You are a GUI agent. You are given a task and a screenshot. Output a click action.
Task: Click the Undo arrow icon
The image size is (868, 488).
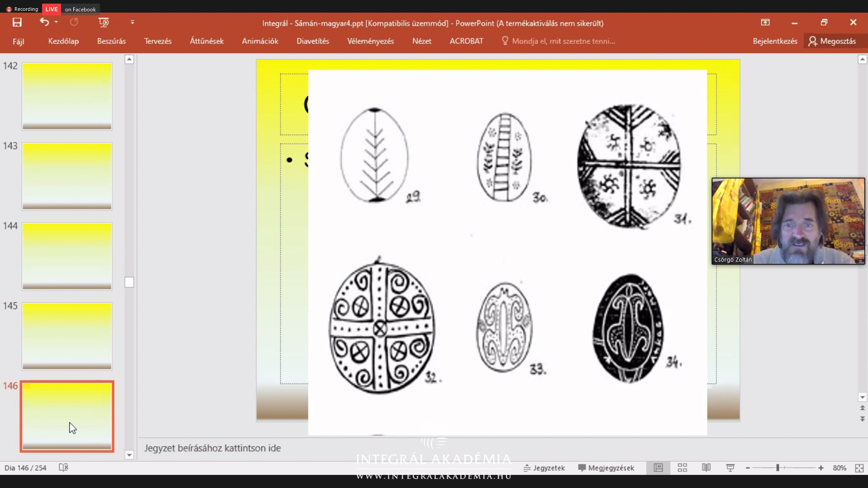(x=44, y=22)
